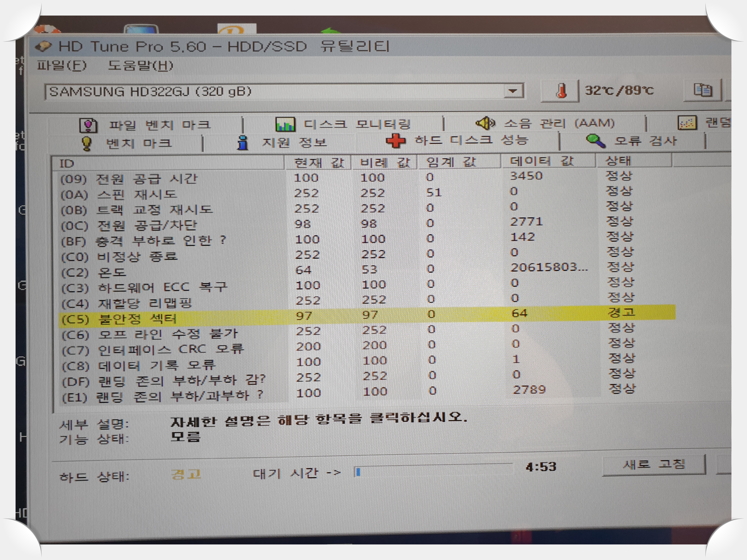The height and width of the screenshot is (560, 747).
Task: Click the copy info toolbar icon
Action: 703,90
